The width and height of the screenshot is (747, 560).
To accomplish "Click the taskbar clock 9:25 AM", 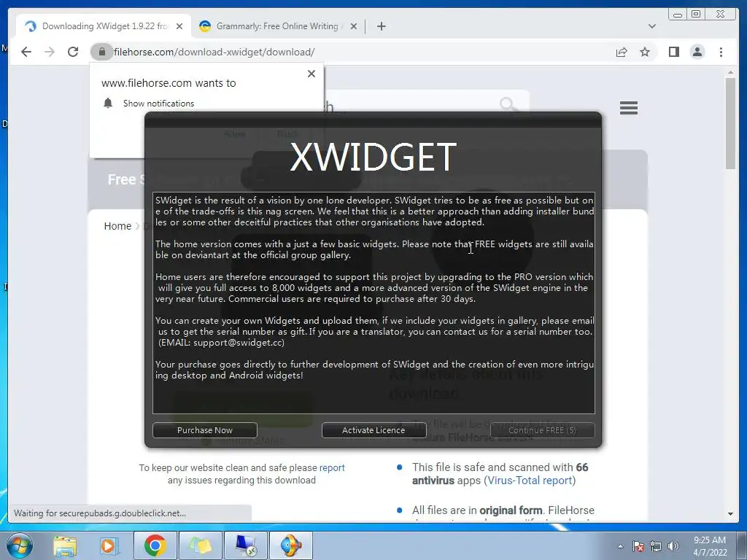I will click(710, 540).
